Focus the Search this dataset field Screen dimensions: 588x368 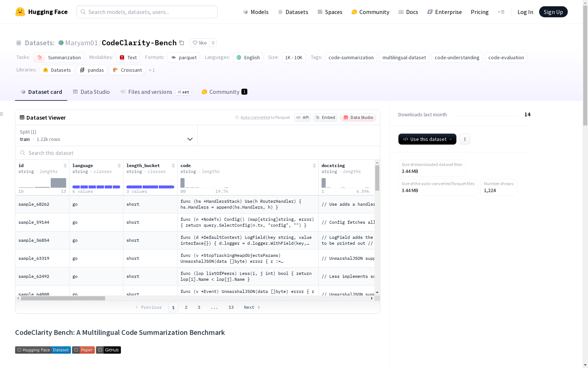tap(198, 153)
